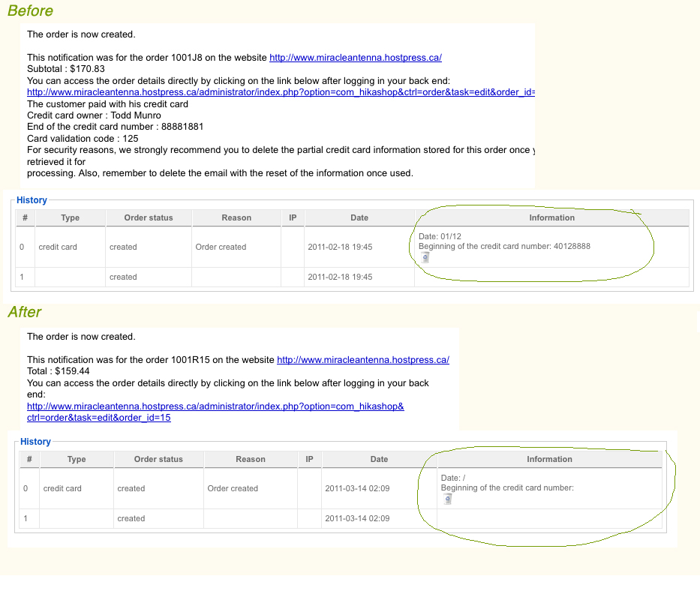Open the miracleantenna website link for order 1001R15
Viewport: 700px width, 600px height.
pyautogui.click(x=363, y=360)
